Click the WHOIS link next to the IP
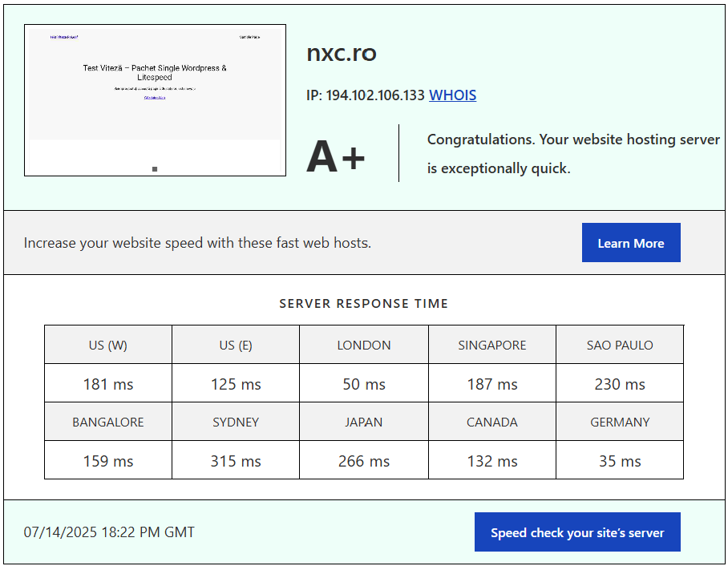 point(452,95)
